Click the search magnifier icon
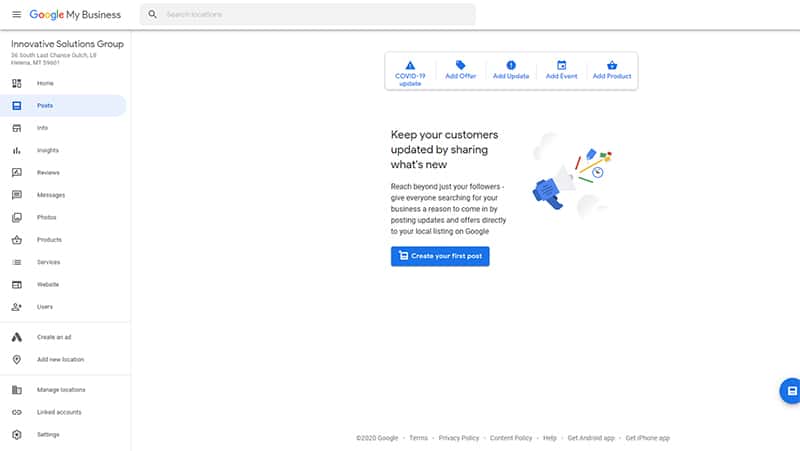800x451 pixels. pos(153,14)
